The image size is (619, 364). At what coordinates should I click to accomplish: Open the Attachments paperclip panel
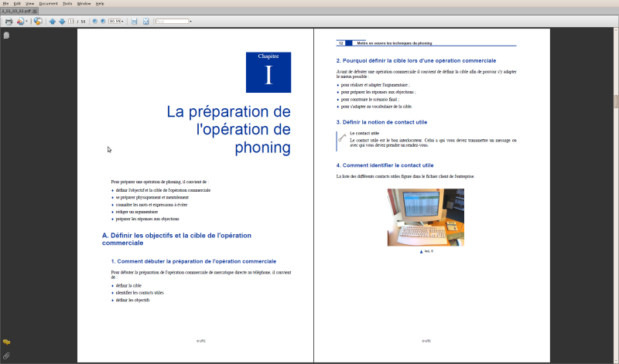coord(6,355)
